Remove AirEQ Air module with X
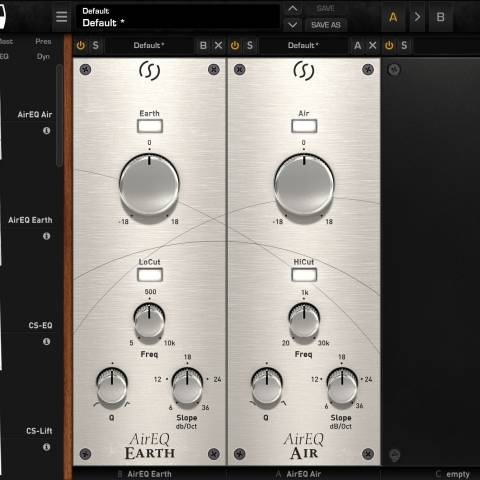This screenshot has width=480, height=480. (373, 45)
